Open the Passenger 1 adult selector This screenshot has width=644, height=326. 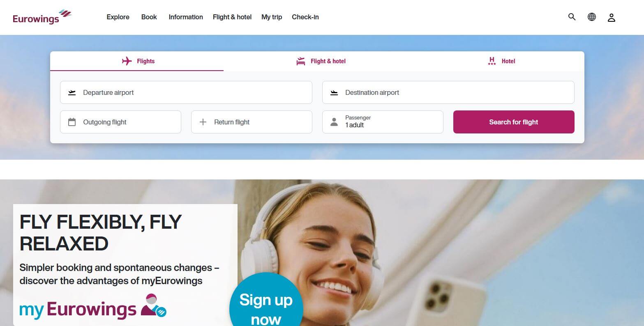click(x=383, y=122)
